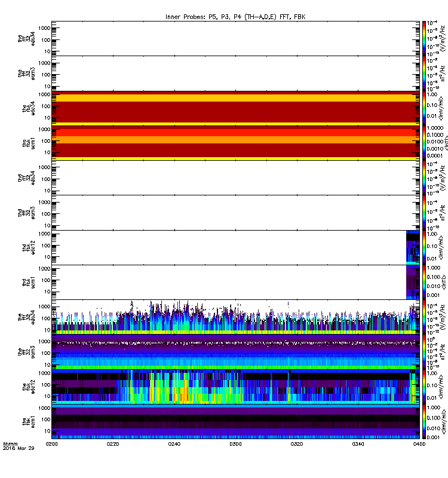448x478 pixels.
Task: Click the empty thd fff 32 scm3 panel
Action: (x=235, y=213)
